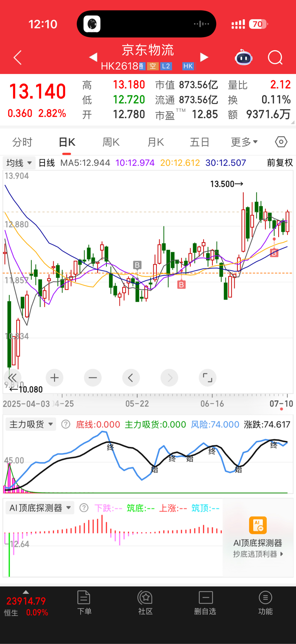This screenshot has height=644, width=296.
Task: Pan chart right with chevron button
Action: click(x=169, y=378)
